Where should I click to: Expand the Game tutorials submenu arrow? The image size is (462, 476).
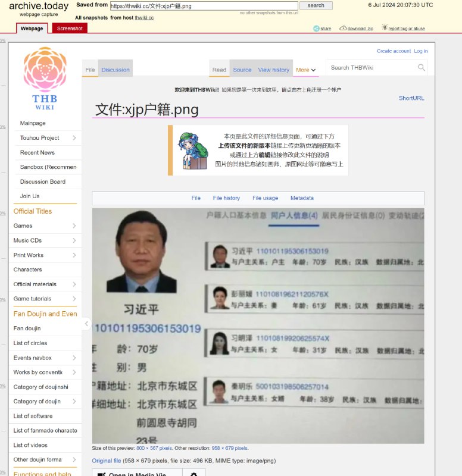point(74,299)
